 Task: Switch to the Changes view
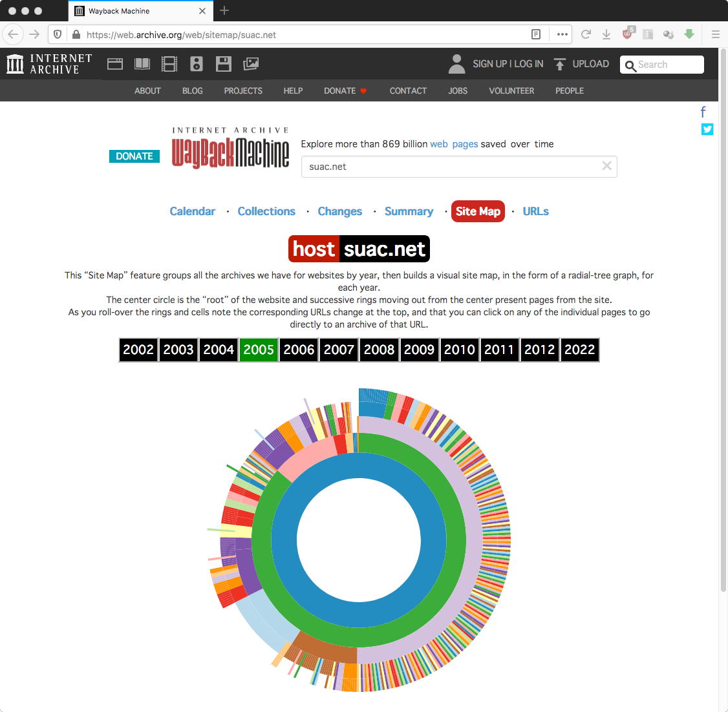(x=340, y=211)
